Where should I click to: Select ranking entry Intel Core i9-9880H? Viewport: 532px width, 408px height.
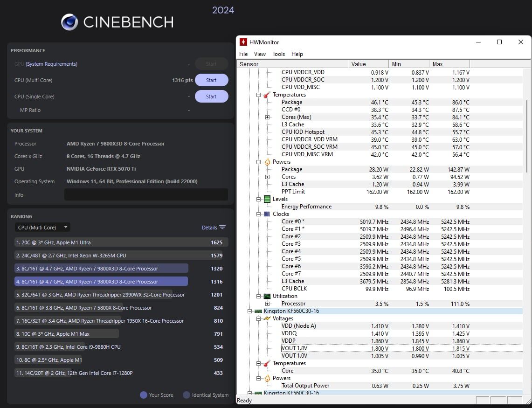coord(121,347)
